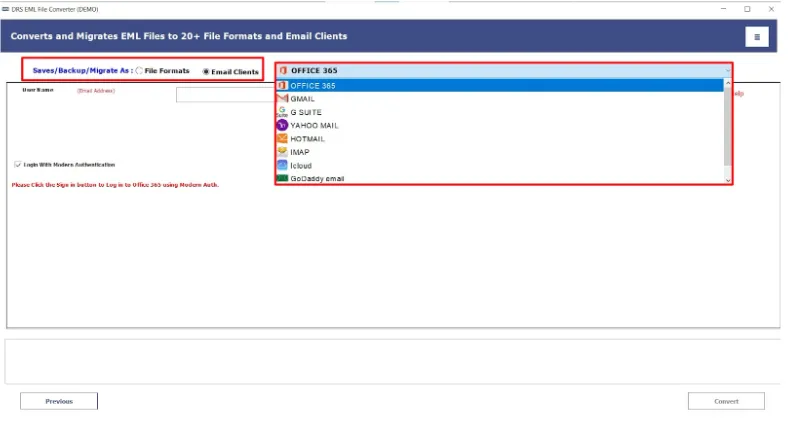Click the Office 365 icon in list
802x431 pixels.
click(x=282, y=85)
